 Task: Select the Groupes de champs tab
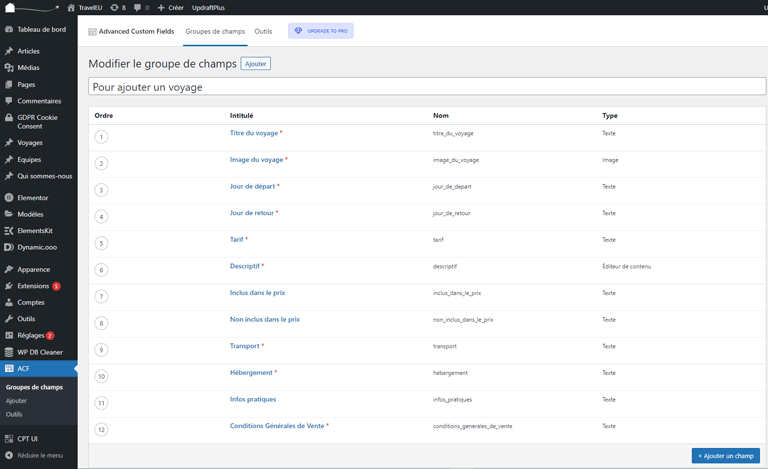point(215,31)
